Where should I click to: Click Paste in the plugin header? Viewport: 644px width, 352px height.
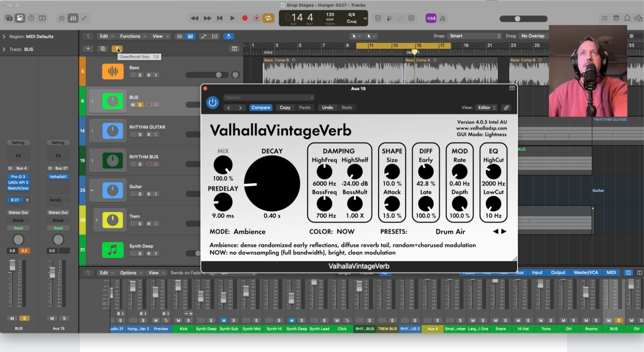305,108
